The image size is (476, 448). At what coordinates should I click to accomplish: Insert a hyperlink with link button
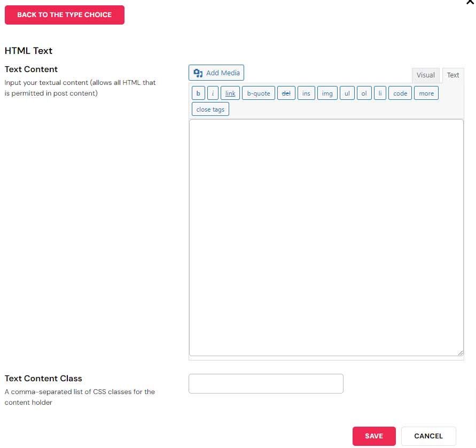pyautogui.click(x=230, y=93)
